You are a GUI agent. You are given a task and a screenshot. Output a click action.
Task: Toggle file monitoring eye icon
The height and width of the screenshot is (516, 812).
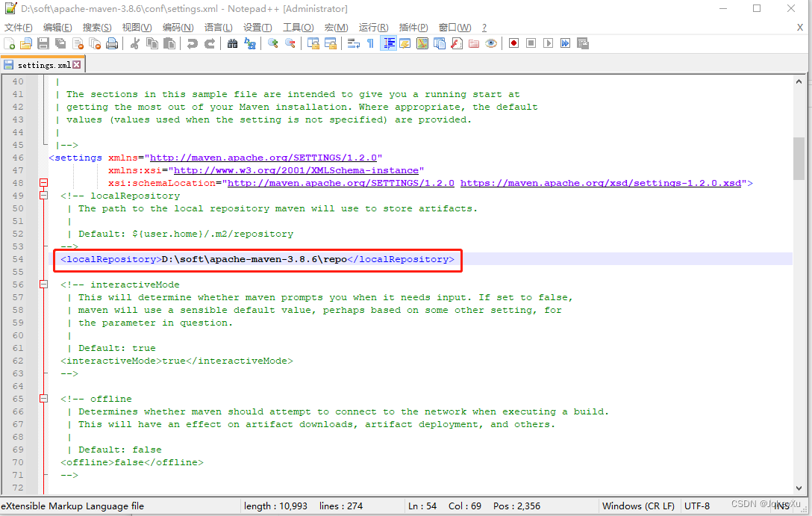491,43
